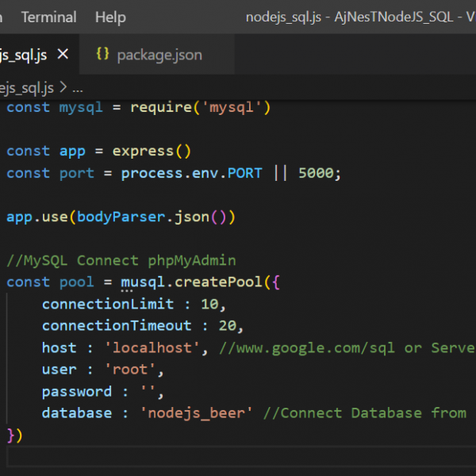
Task: Open the Terminal menu
Action: [x=48, y=17]
